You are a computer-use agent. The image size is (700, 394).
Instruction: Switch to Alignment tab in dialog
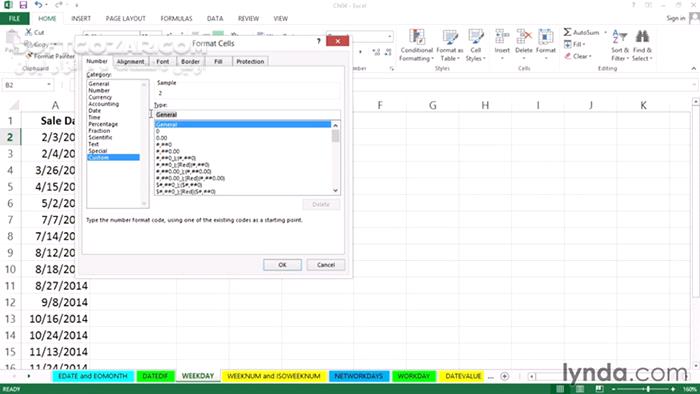coord(130,62)
